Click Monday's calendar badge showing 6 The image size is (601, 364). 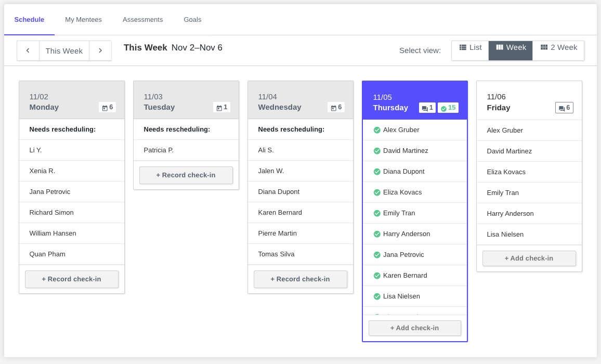pyautogui.click(x=107, y=107)
